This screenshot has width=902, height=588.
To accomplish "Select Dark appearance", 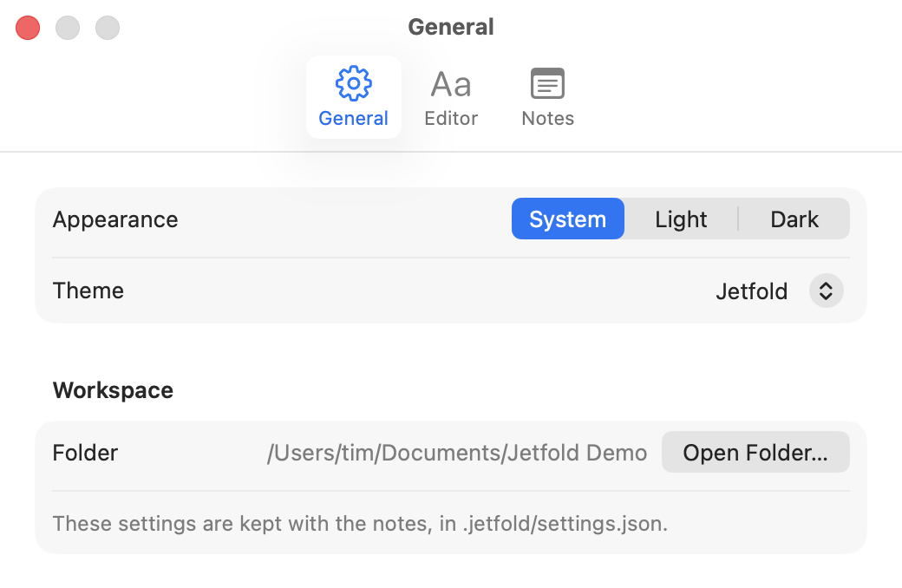I will coord(794,219).
